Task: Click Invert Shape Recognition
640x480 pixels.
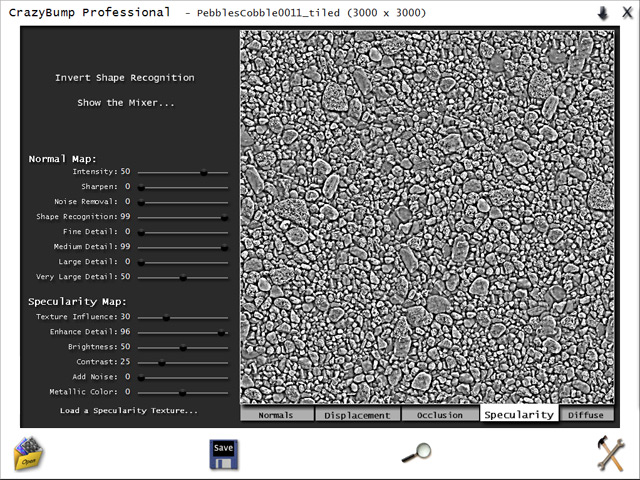Action: [x=125, y=78]
